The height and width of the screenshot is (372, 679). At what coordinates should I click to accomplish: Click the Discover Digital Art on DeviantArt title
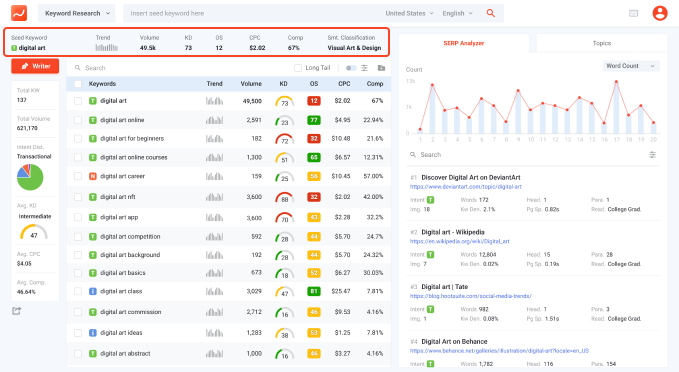click(x=471, y=178)
